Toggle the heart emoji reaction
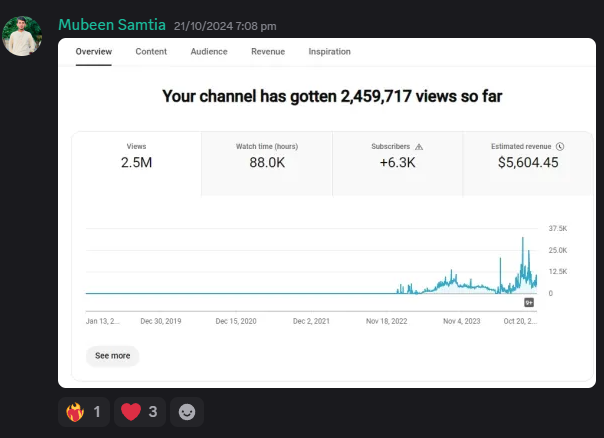The width and height of the screenshot is (604, 438). (140, 412)
